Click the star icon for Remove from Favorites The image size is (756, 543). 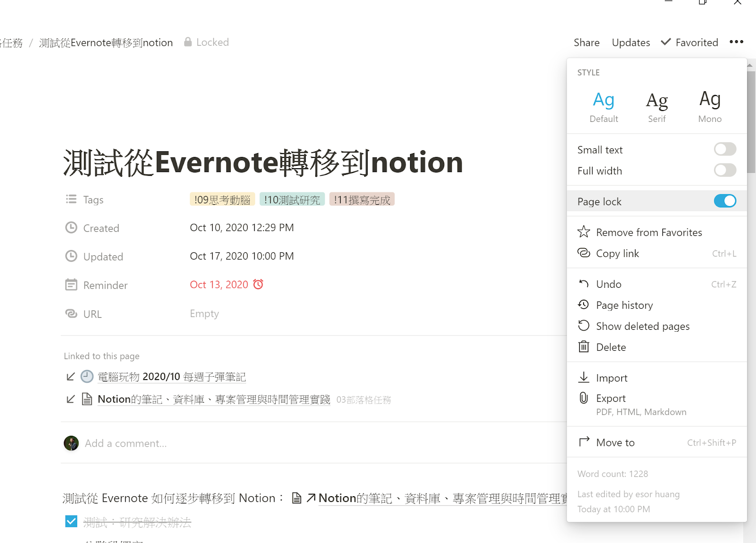(584, 232)
